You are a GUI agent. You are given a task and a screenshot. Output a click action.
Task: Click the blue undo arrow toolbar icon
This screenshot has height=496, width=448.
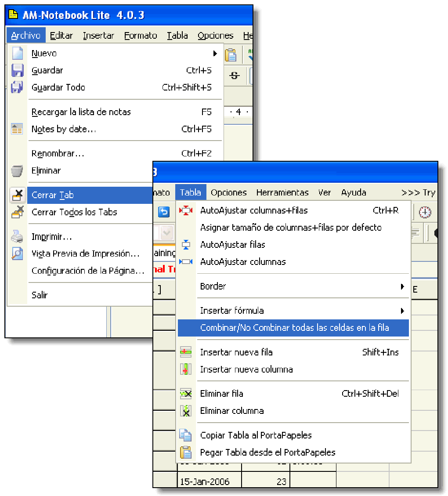point(163,212)
